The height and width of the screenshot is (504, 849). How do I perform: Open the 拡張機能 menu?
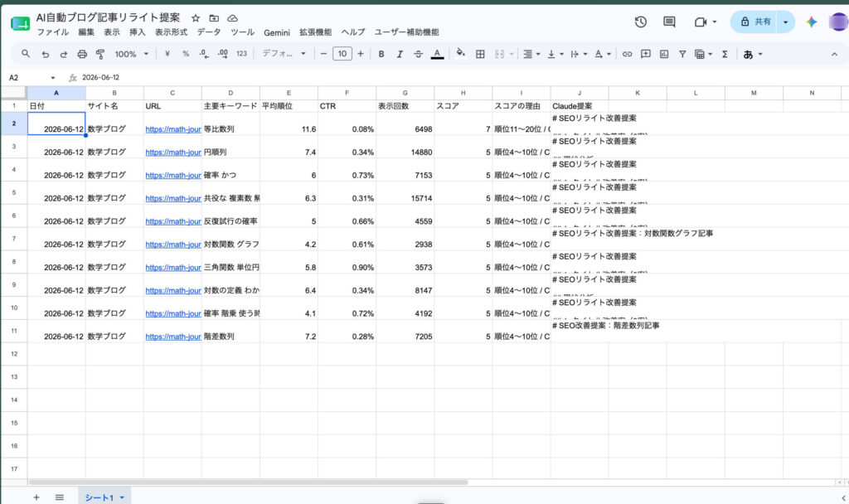coord(315,32)
